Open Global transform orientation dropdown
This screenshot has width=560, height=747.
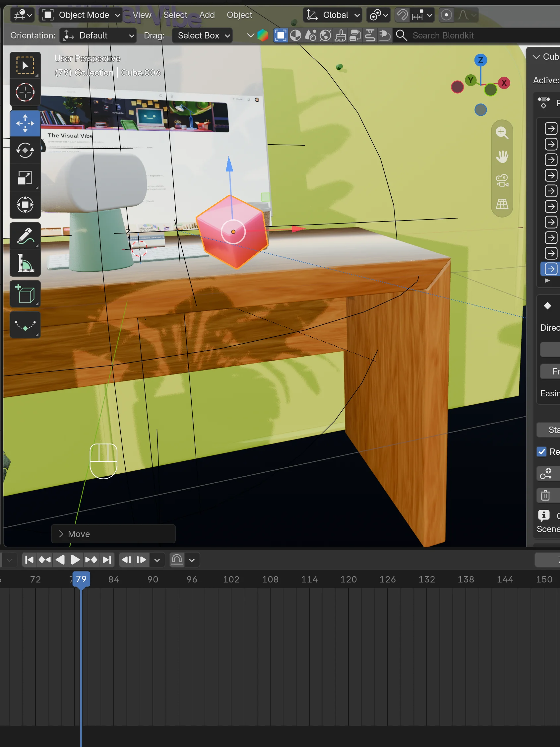click(x=333, y=15)
